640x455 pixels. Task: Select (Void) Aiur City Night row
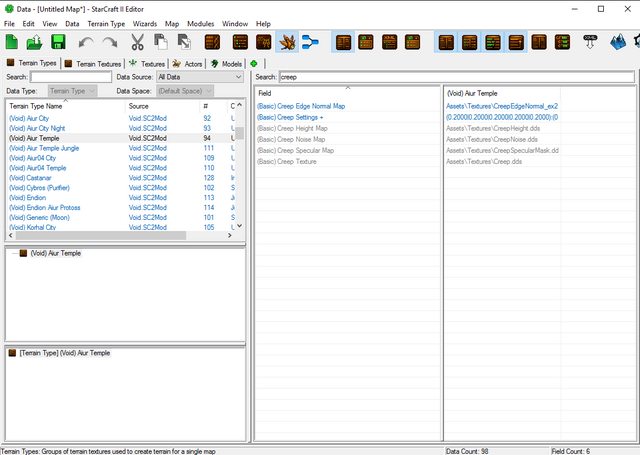121,128
